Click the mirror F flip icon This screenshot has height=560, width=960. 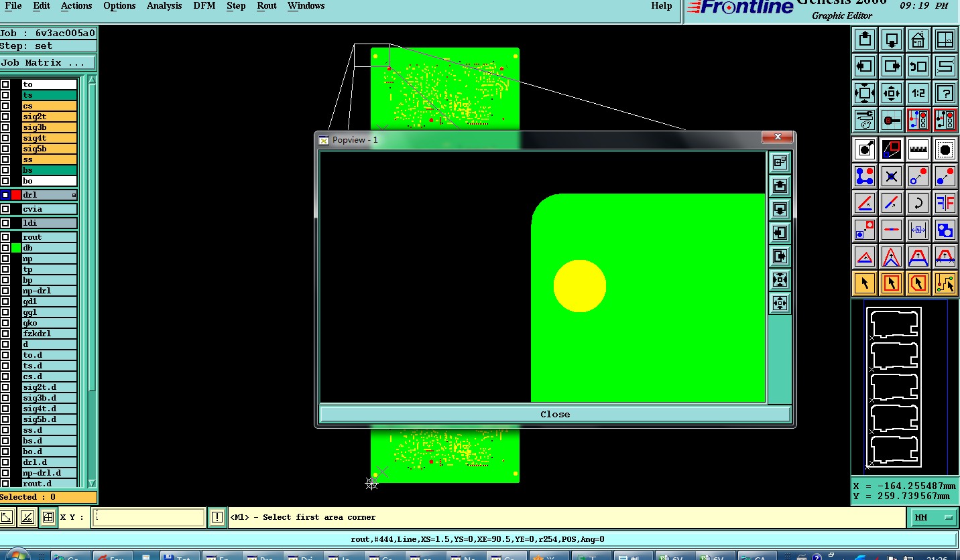tap(945, 203)
